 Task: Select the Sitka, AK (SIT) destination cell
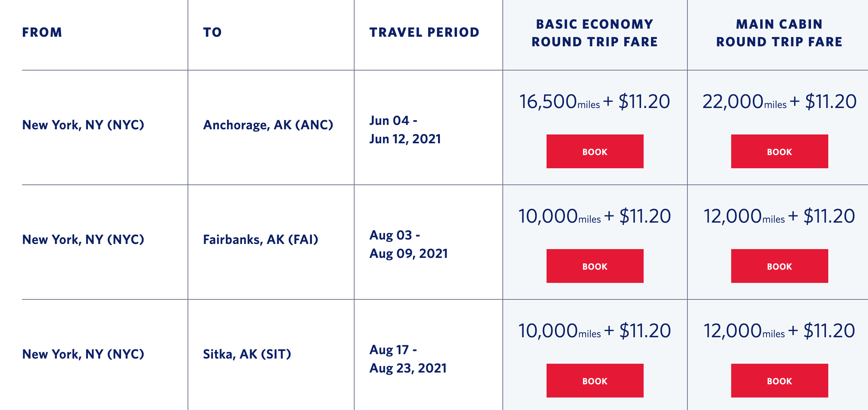pyautogui.click(x=247, y=354)
